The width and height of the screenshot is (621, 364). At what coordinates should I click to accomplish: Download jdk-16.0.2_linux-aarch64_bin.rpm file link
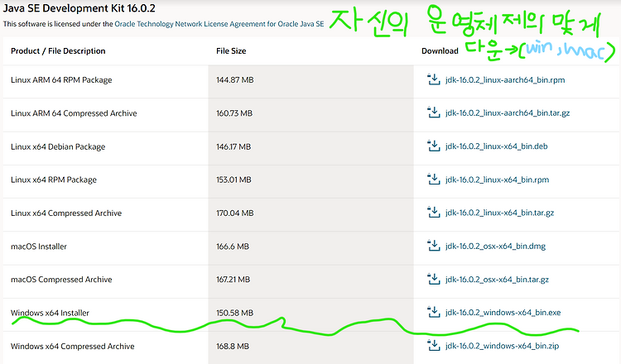[x=505, y=80]
